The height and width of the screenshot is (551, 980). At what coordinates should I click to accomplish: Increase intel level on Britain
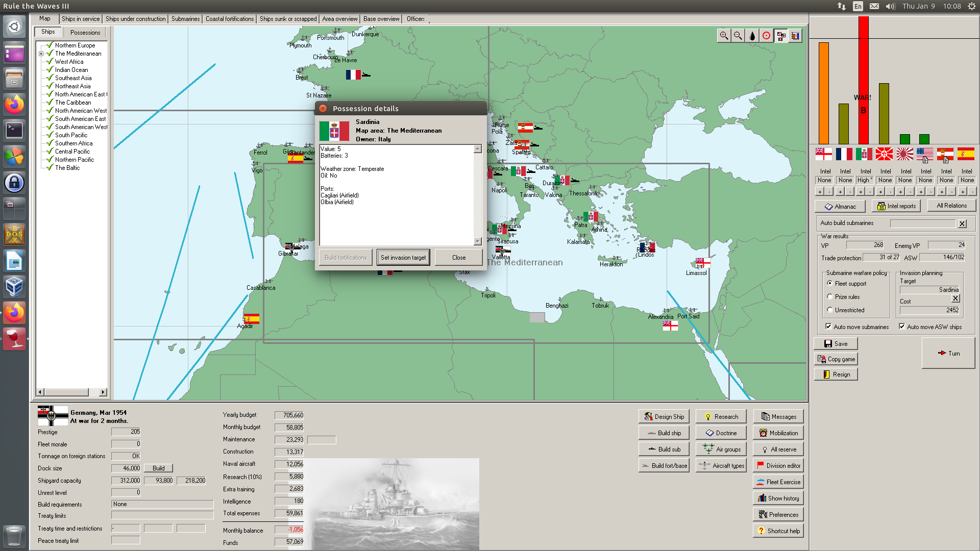point(820,192)
